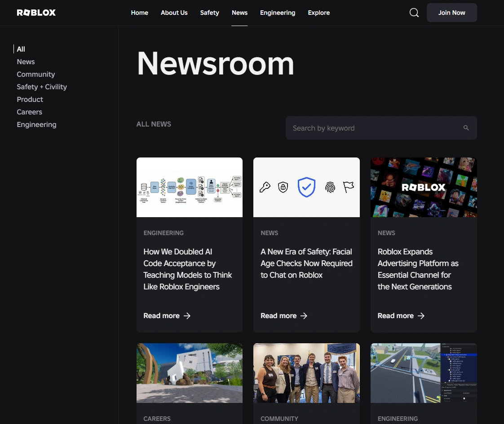Open the white building render thumbnail
This screenshot has height=424, width=504.
tap(189, 373)
